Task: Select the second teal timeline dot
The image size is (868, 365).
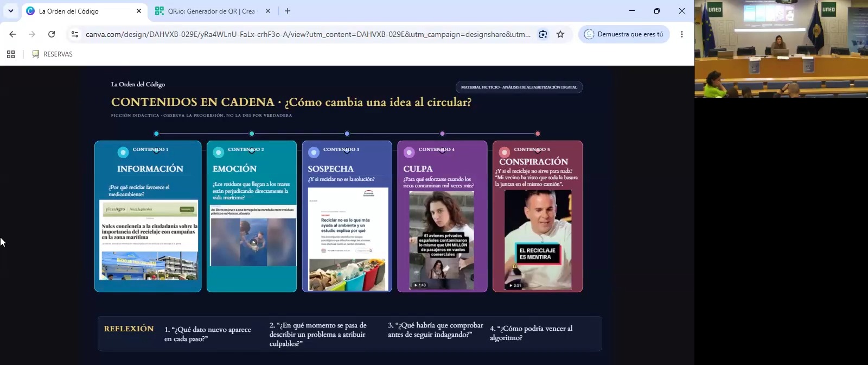Action: [252, 134]
